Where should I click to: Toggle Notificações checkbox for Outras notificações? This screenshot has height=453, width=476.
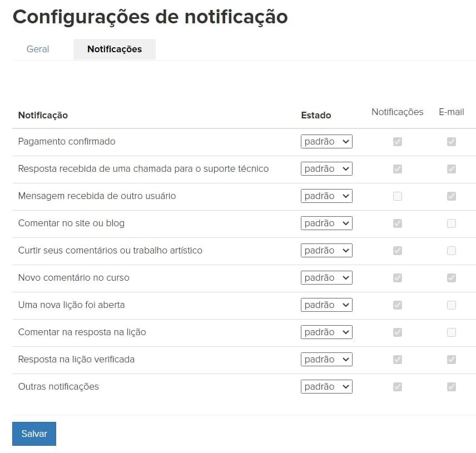(398, 387)
